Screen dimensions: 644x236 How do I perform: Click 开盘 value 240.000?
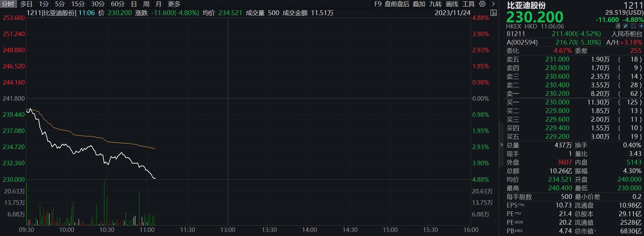630,180
